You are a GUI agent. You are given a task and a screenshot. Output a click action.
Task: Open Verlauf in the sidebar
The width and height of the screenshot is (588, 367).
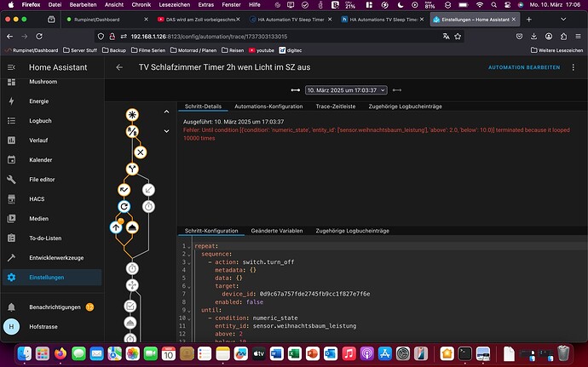tap(52, 140)
